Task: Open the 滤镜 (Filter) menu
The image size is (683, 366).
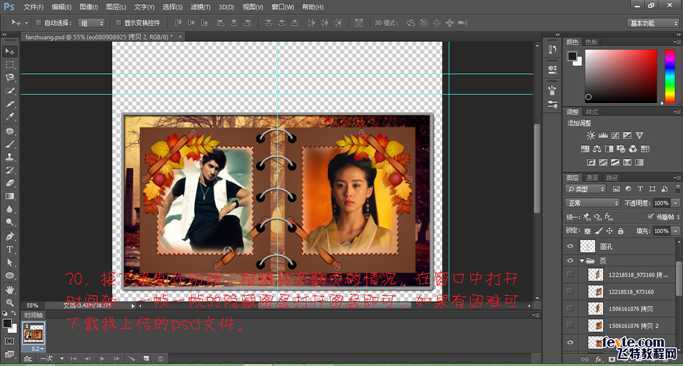Action: pos(201,7)
